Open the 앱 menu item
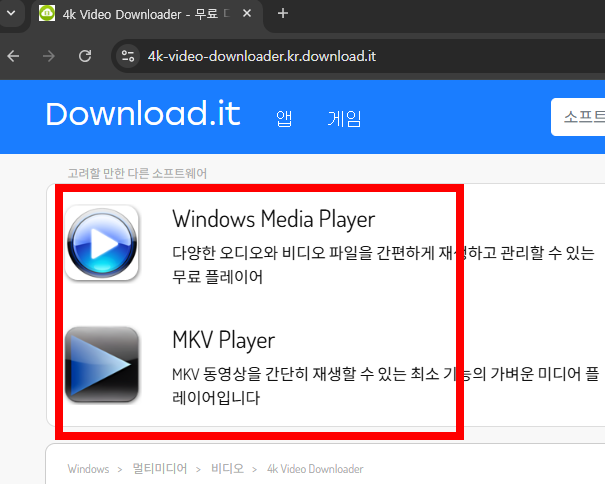 tap(284, 118)
